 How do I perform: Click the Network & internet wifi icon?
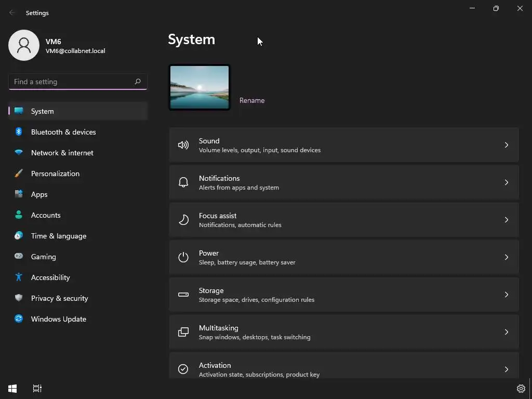19,153
